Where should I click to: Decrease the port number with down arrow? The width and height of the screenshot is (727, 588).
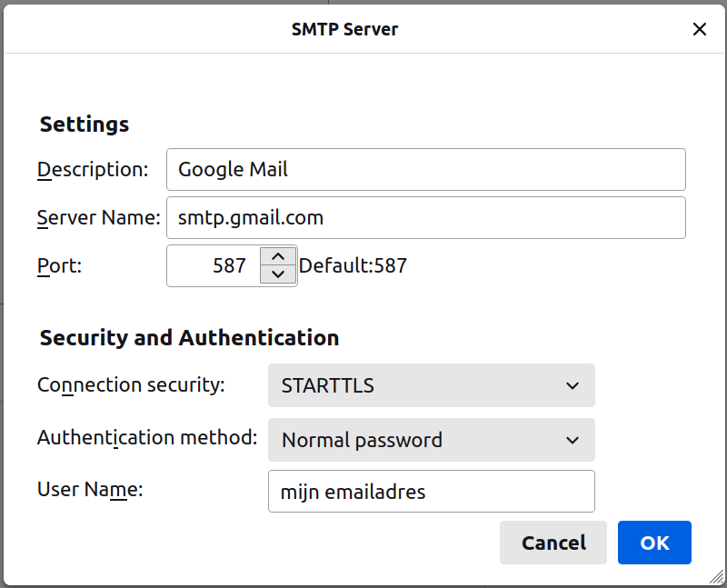278,274
